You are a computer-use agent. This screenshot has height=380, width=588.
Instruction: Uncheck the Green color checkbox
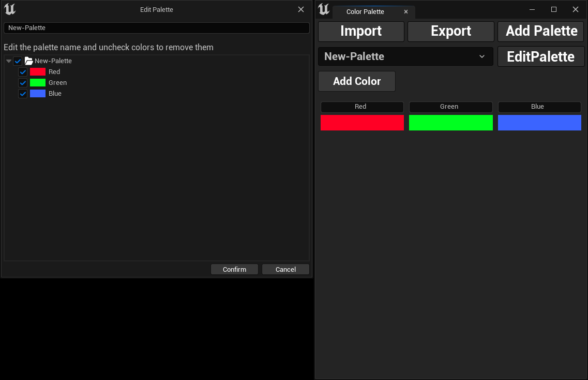tap(23, 83)
